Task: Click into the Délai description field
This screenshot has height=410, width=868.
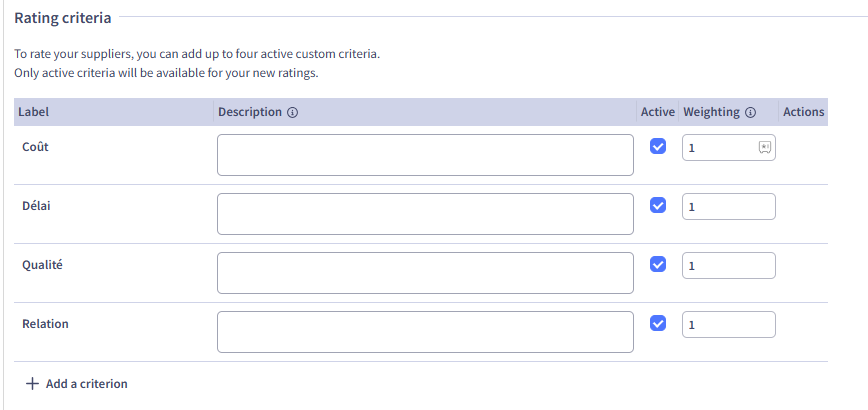Action: (x=425, y=214)
